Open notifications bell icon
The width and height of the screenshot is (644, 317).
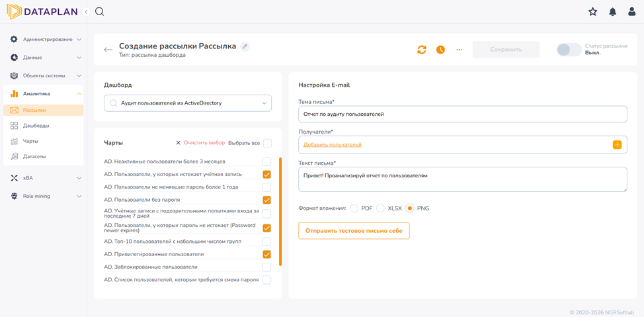pos(612,12)
